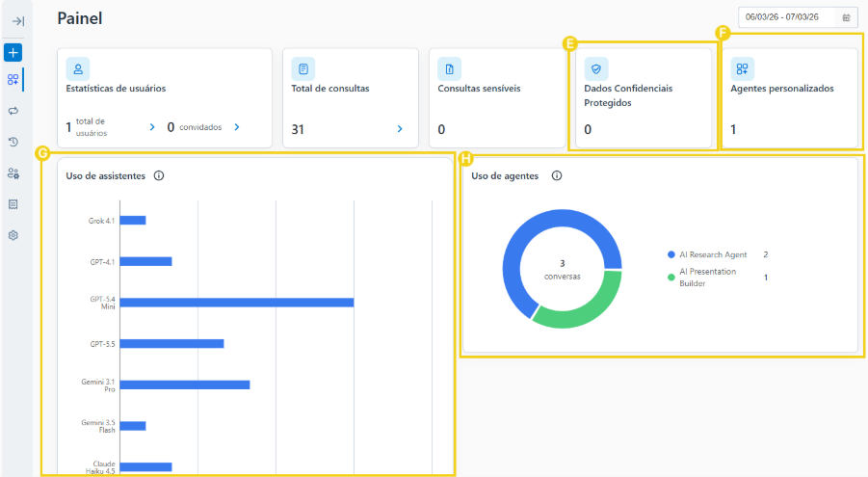
Task: Open the dashboard panel sidebar icon
Action: 13,80
